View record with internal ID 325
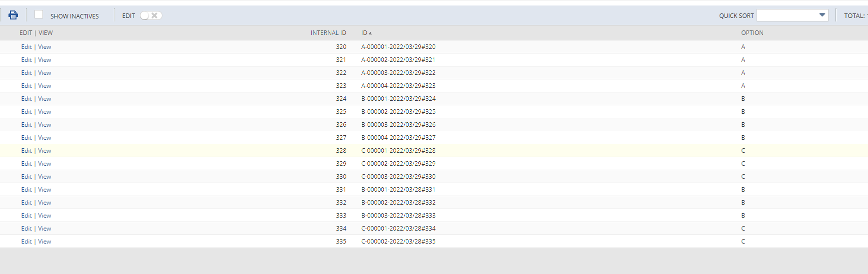 44,112
